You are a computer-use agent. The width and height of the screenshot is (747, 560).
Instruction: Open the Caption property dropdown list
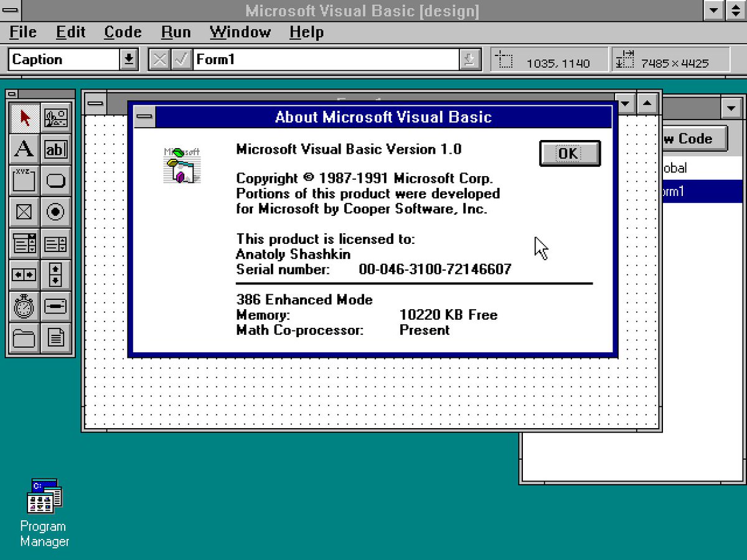tap(129, 60)
